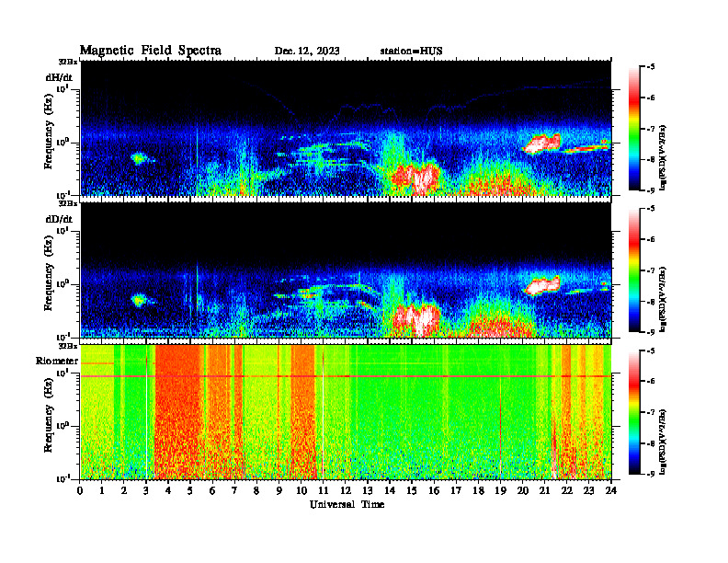
Task: Click the "15" hour tick label
Action: point(412,490)
